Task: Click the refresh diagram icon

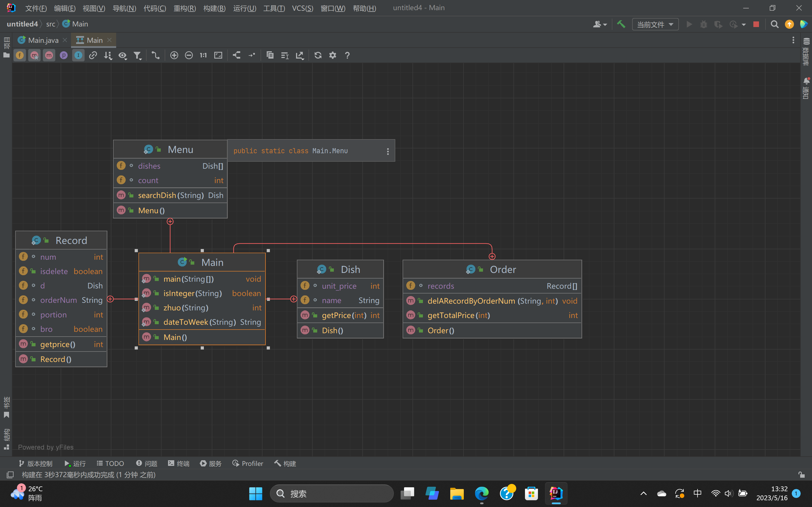Action: click(x=318, y=55)
